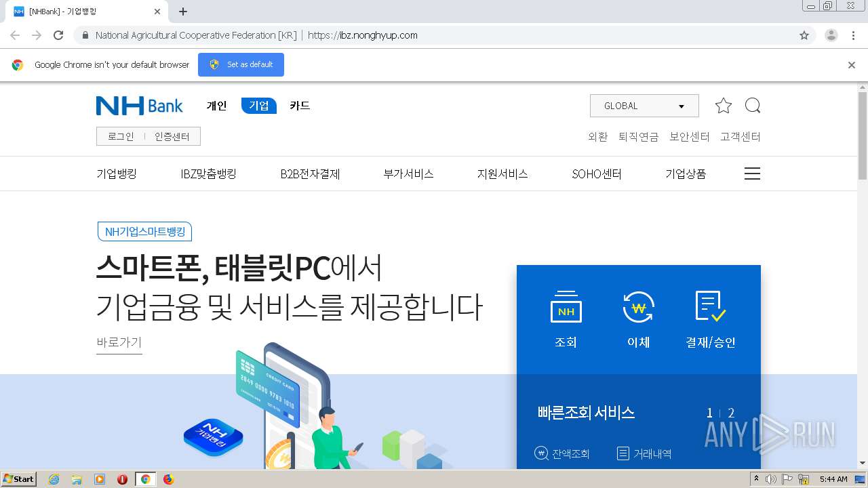Open the favorites star icon on NH Bank page

point(724,106)
